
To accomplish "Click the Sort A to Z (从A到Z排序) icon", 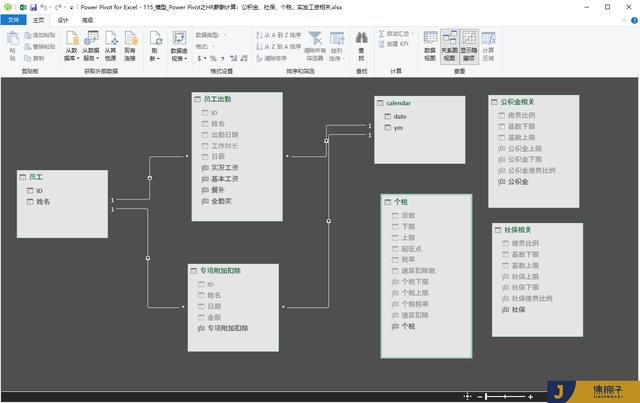I will (259, 36).
